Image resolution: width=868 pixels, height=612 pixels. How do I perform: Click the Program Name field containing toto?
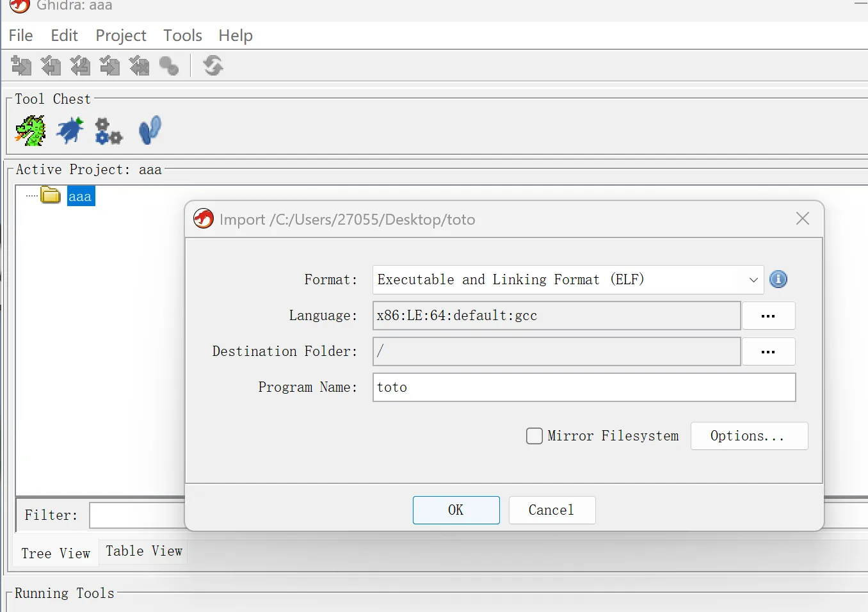(584, 387)
